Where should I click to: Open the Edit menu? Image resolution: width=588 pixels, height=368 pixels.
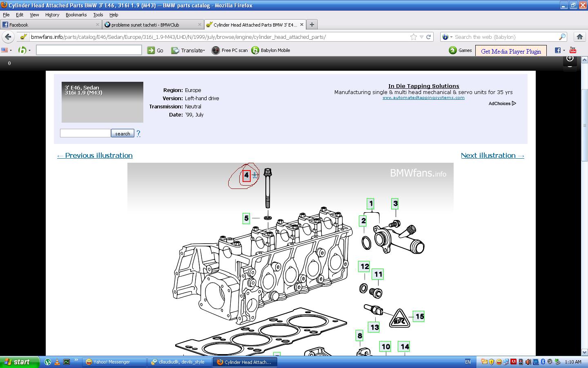pos(20,15)
